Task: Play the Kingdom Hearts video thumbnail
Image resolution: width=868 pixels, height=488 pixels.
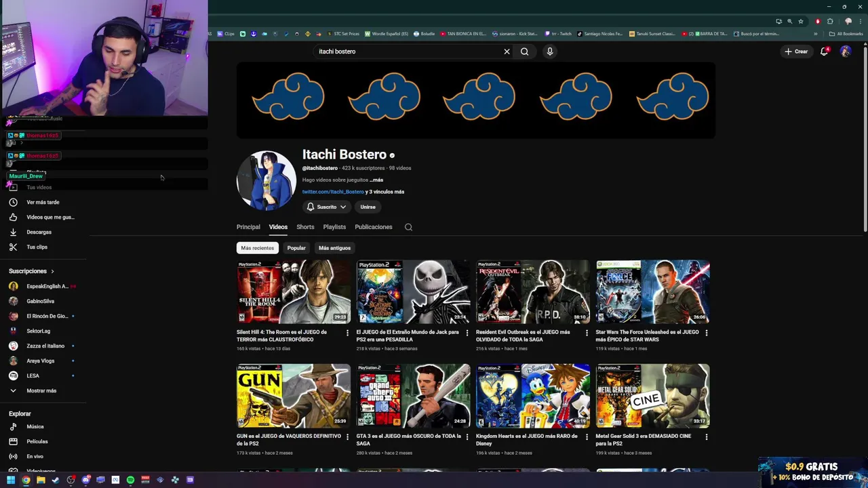Action: pyautogui.click(x=533, y=396)
